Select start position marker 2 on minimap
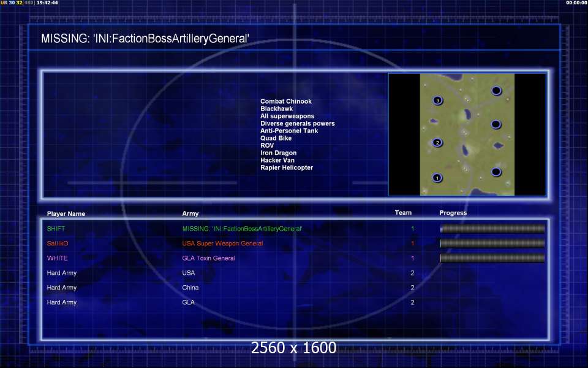This screenshot has width=588, height=368. tap(437, 142)
